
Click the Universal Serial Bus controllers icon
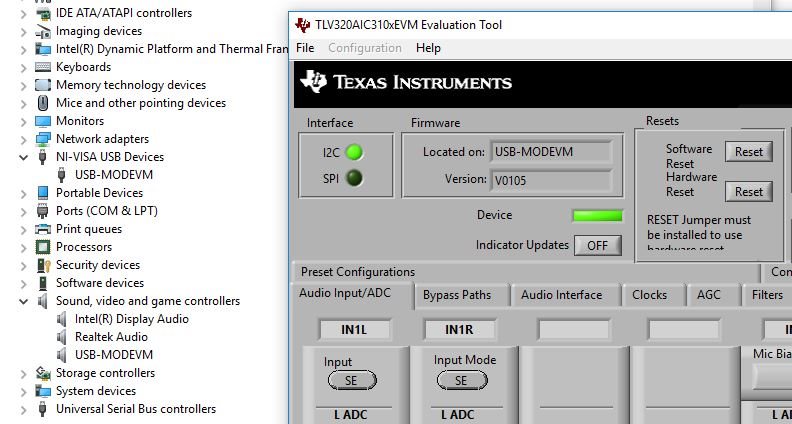coord(43,409)
